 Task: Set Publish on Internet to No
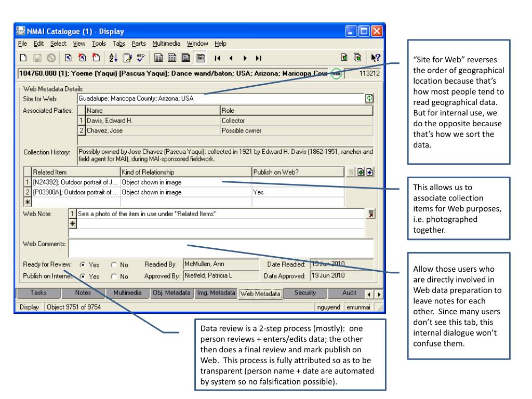(x=114, y=276)
